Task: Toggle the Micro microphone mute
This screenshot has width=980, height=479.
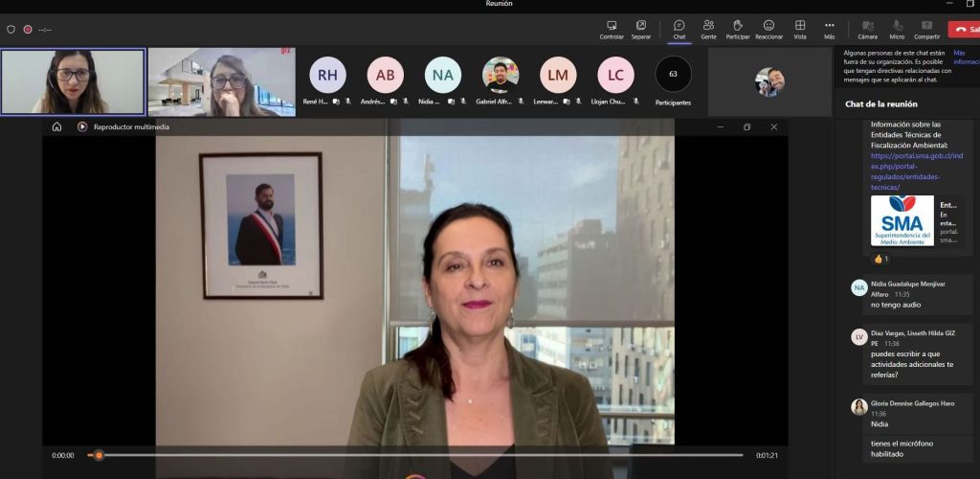Action: pyautogui.click(x=897, y=26)
